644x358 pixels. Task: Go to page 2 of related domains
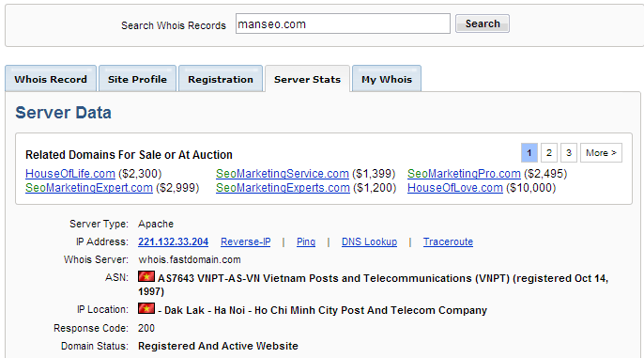pyautogui.click(x=548, y=153)
